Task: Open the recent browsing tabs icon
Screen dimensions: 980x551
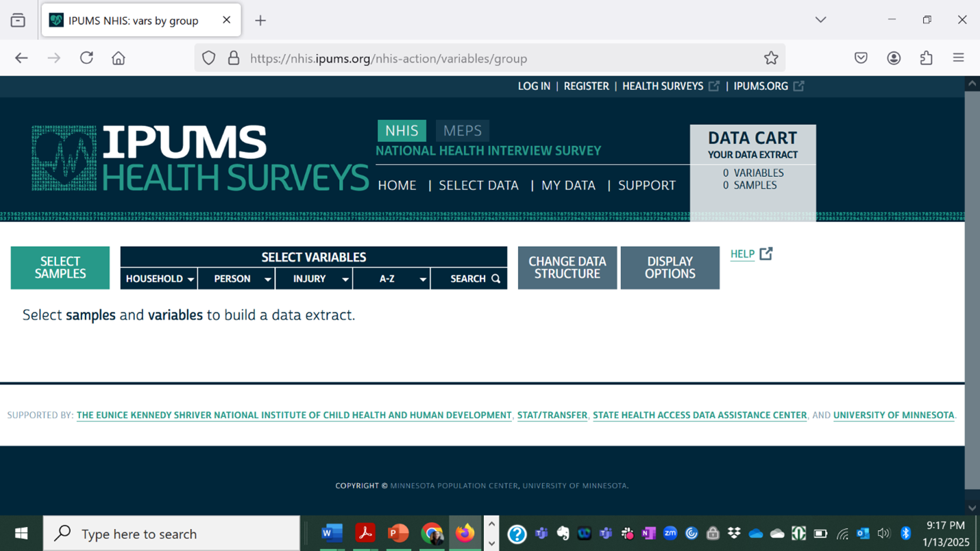Action: pos(18,21)
